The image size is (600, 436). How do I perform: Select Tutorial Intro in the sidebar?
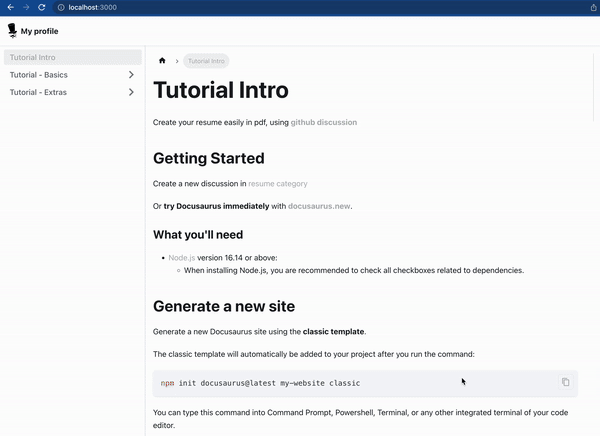point(32,58)
